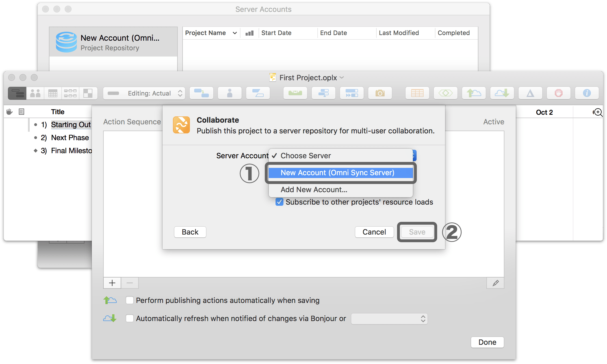Enable Automatically refresh when notified of changes
607x364 pixels.
click(x=130, y=318)
